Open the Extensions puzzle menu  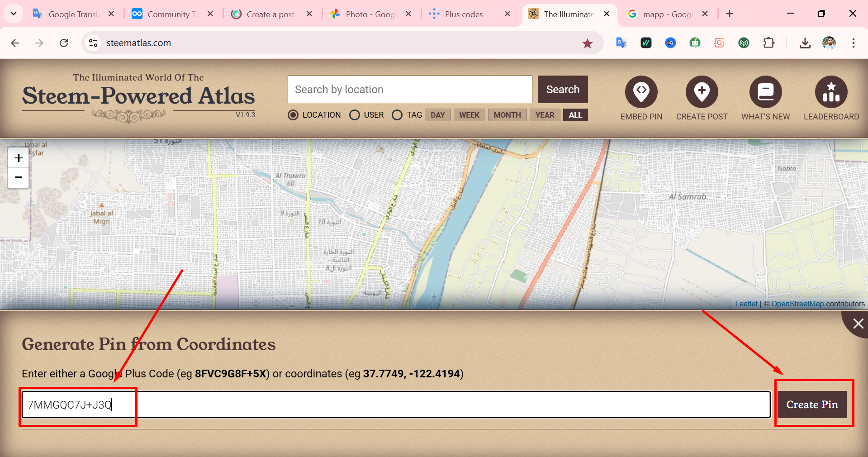[x=768, y=43]
